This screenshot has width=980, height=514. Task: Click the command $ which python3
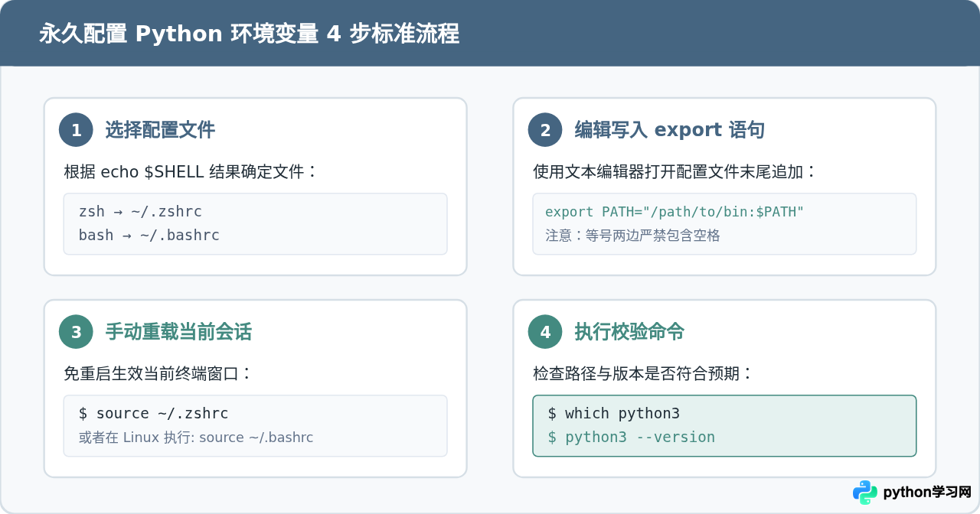pos(614,413)
